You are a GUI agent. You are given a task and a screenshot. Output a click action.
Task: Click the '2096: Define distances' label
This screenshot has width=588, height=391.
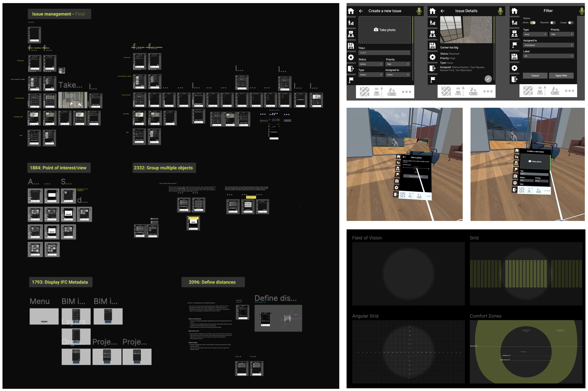click(x=213, y=282)
